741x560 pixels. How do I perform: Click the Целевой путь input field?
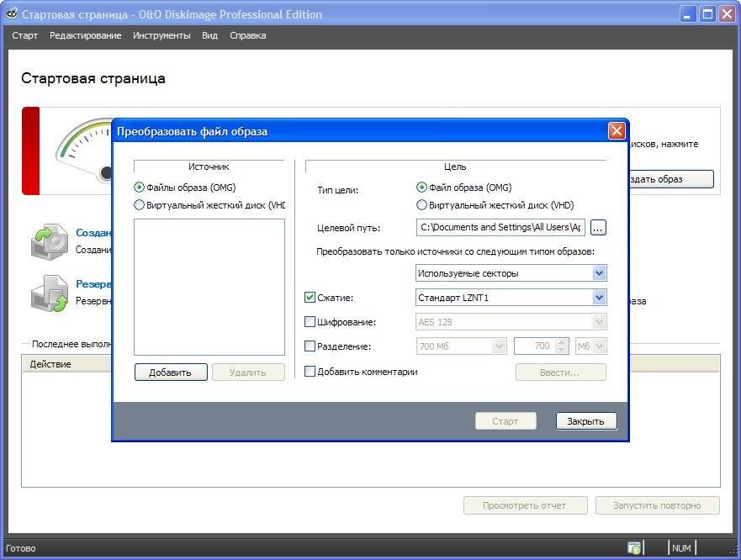tap(500, 227)
